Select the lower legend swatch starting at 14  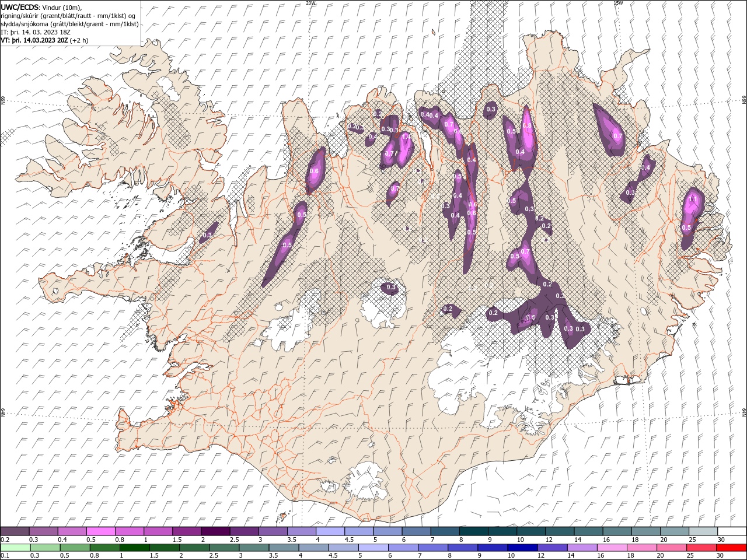click(582, 548)
